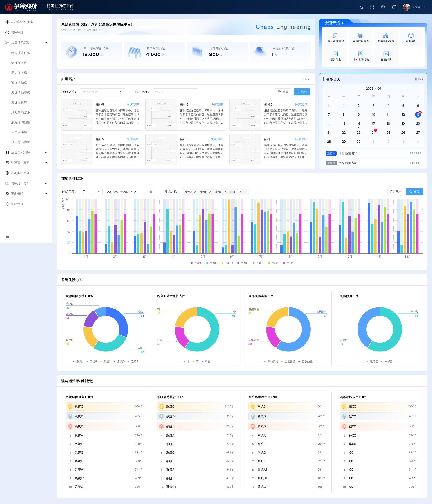This screenshot has height=504, width=432.
Task: Select 演练场景库 submenu item
Action: [x=19, y=102]
